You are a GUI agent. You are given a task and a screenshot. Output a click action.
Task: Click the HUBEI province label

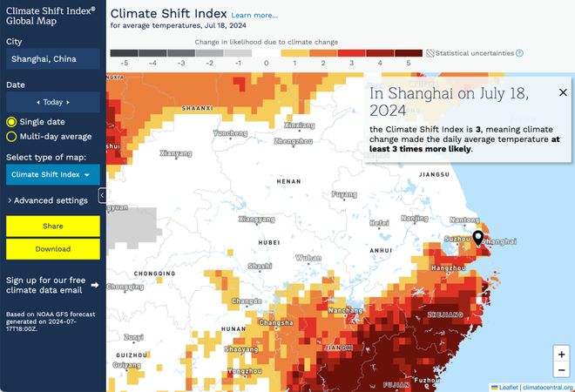pos(269,242)
